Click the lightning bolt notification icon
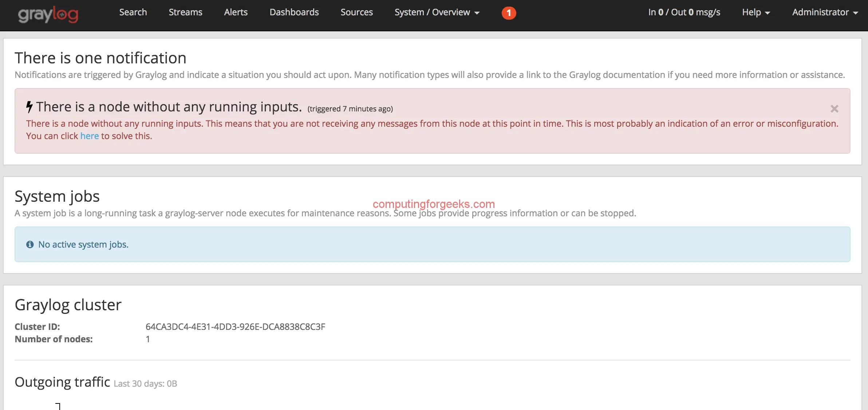This screenshot has width=868, height=410. [29, 107]
